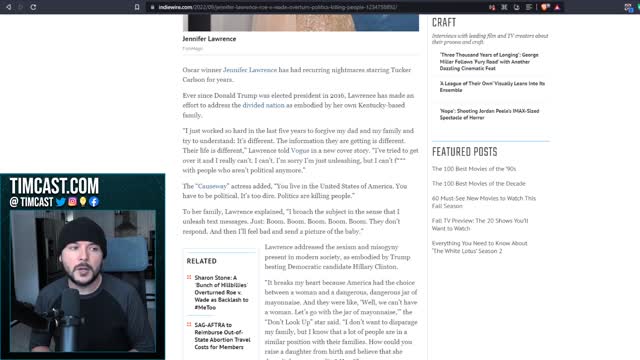Follow the divided nation hyperlink
The image size is (640, 360).
pos(263,105)
